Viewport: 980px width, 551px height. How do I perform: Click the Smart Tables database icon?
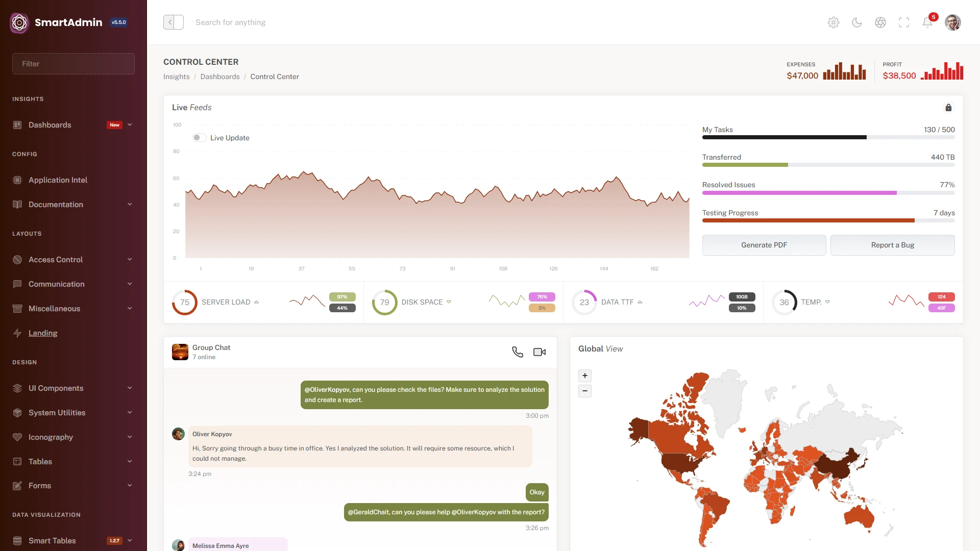17,541
